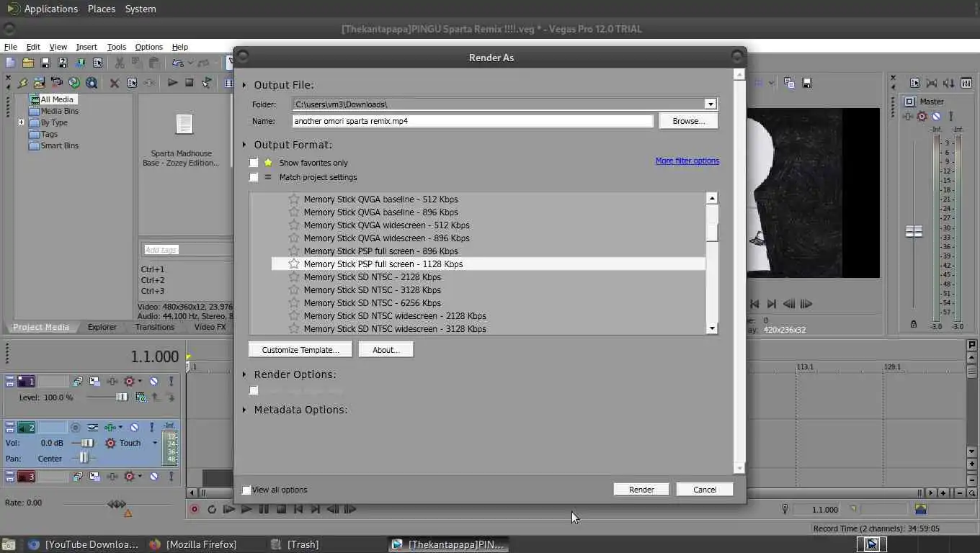980x553 pixels.
Task: Open mixing console icon in Master Bus
Action: (966, 84)
